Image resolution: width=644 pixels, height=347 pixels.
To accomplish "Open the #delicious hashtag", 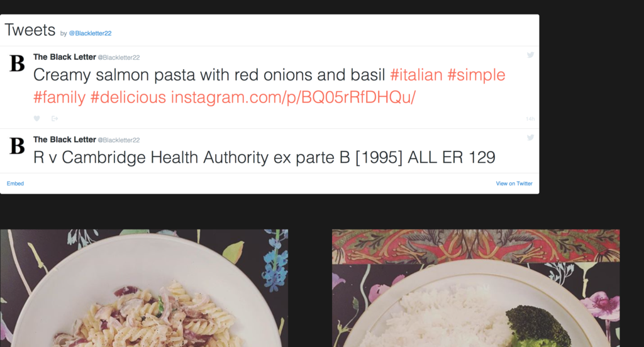I will pyautogui.click(x=128, y=97).
